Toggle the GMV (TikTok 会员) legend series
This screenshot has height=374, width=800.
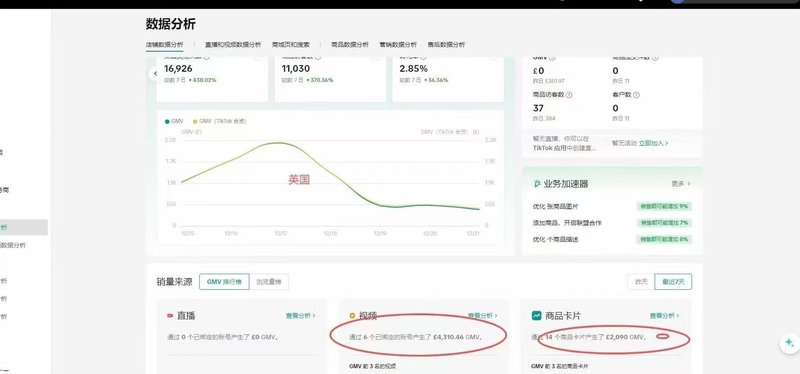tap(219, 121)
